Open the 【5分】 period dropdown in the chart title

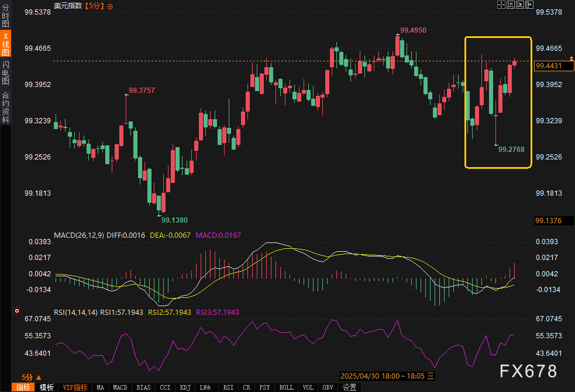pyautogui.click(x=95, y=6)
